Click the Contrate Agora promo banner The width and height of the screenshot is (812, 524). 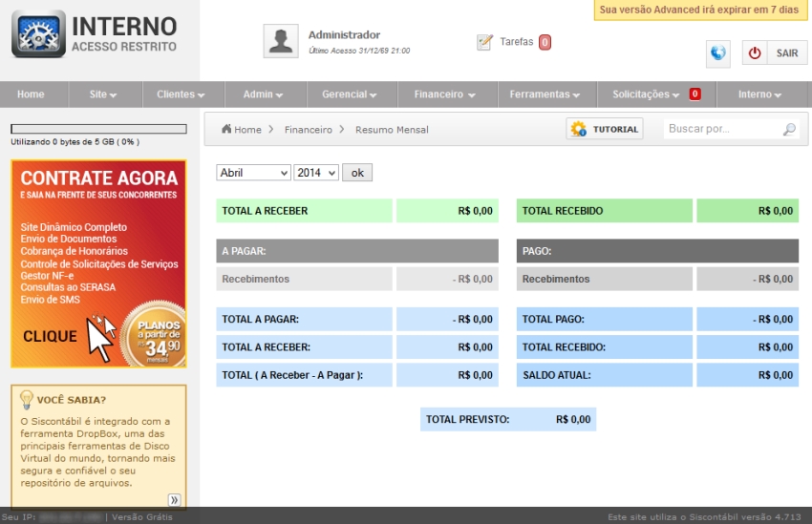coord(98,262)
